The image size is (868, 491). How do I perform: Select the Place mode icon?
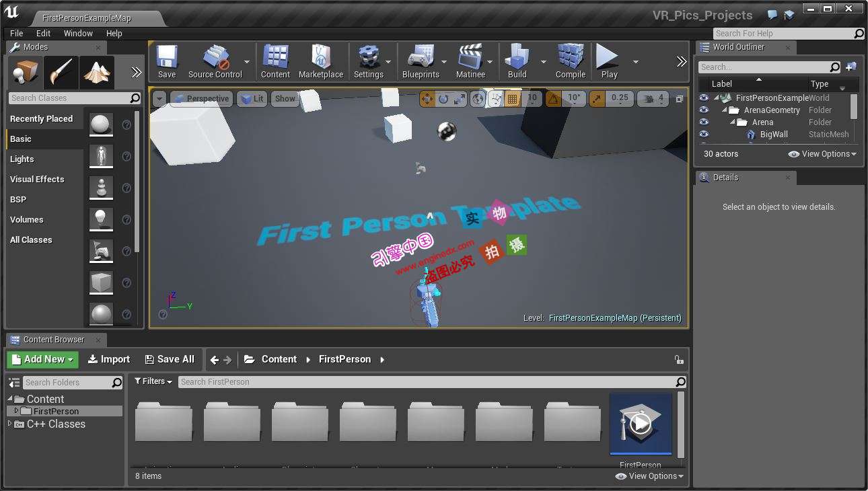point(26,73)
